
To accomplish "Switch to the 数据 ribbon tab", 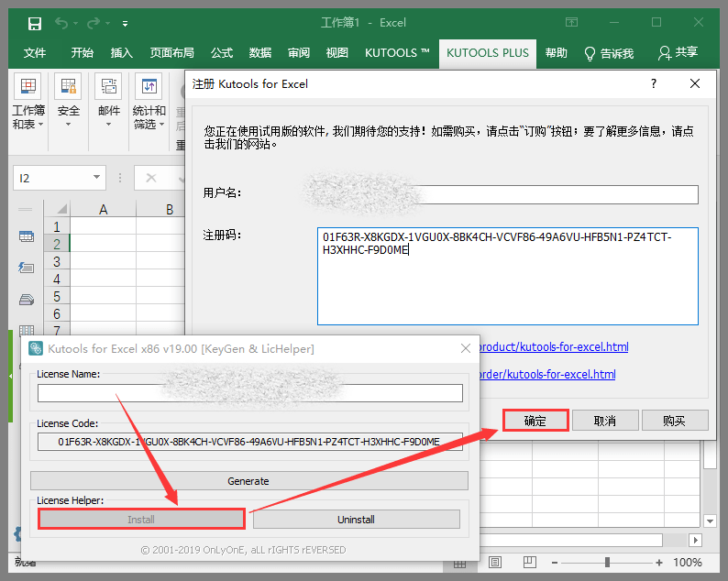I will 260,53.
